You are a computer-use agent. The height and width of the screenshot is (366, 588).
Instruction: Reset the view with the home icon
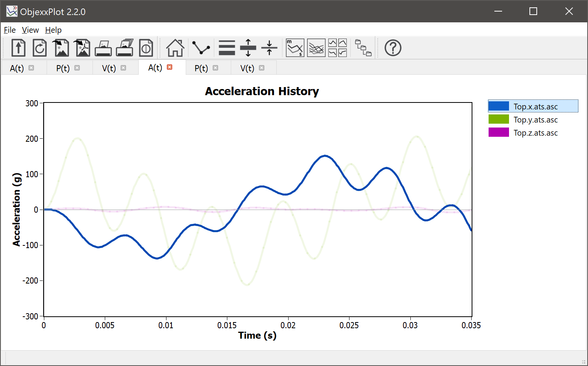click(x=175, y=47)
